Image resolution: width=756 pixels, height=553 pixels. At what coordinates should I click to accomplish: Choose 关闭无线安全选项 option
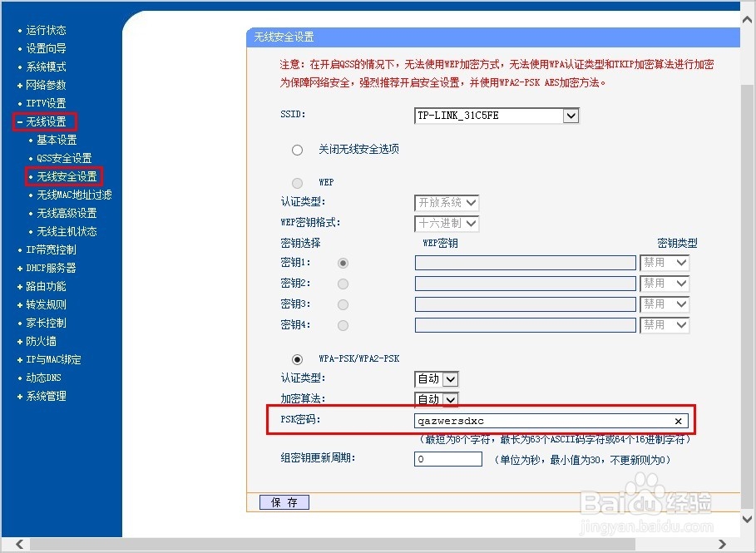[x=297, y=150]
